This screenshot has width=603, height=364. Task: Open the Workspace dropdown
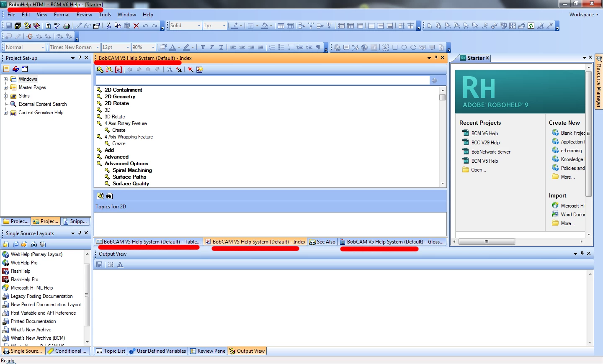584,15
